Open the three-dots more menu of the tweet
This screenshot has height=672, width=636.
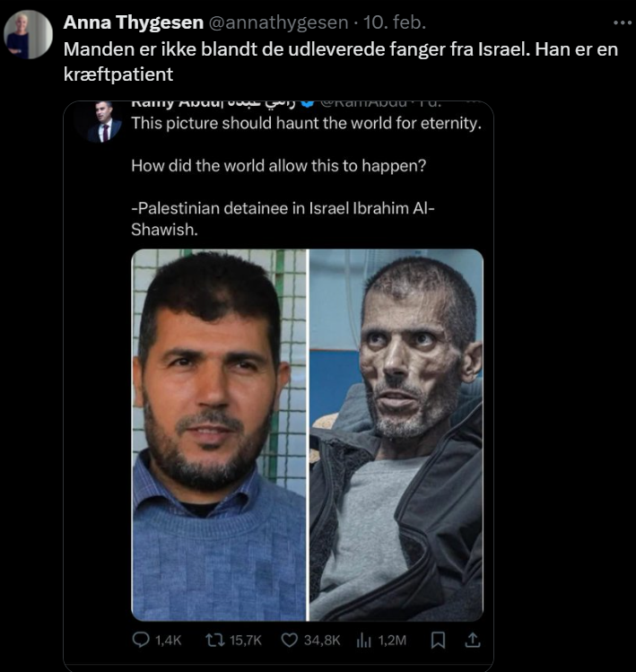[623, 22]
